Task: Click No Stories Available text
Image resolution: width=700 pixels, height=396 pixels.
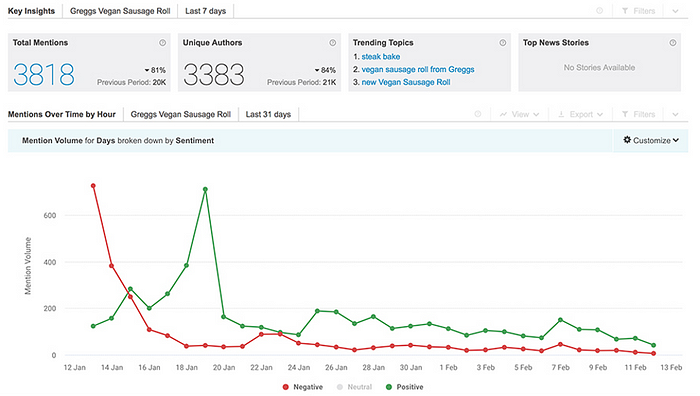Action: pos(599,67)
